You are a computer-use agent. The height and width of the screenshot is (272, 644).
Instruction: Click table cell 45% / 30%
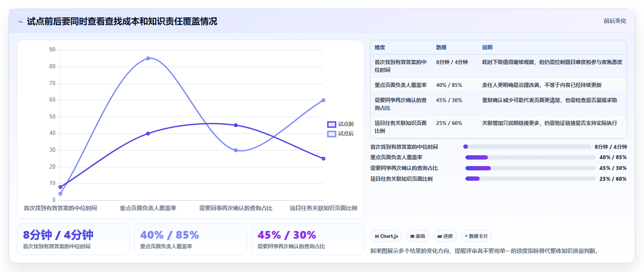click(449, 100)
